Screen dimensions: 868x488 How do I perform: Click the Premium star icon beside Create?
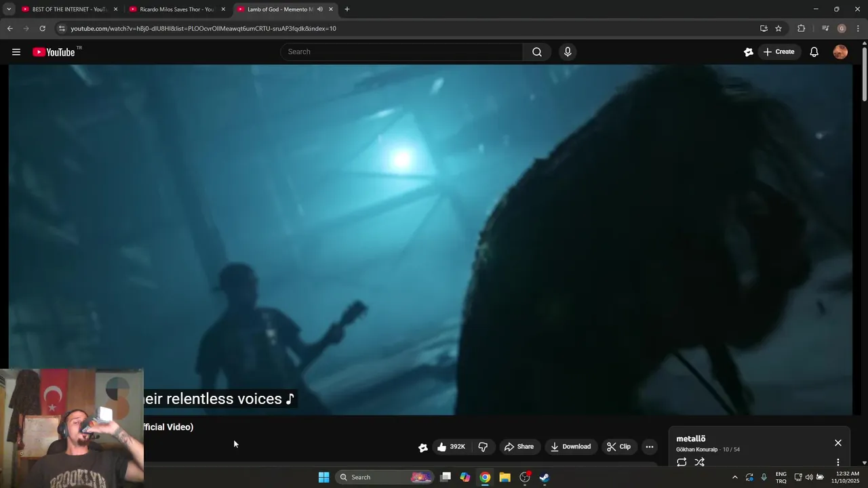point(749,52)
